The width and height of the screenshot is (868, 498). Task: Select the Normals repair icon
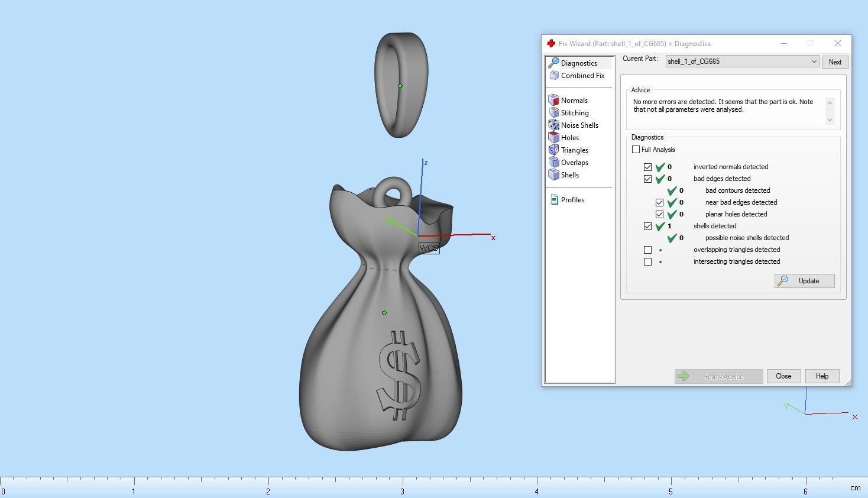(554, 101)
